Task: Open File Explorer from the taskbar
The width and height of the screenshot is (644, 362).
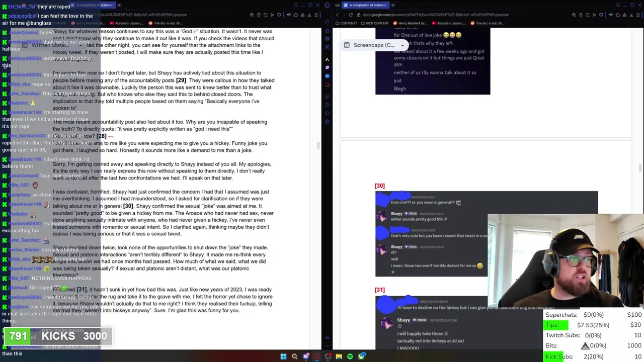Action: [339, 356]
